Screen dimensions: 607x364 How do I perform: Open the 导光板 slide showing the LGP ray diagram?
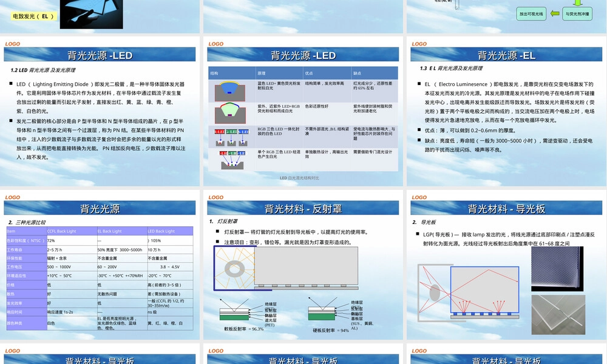506,265
